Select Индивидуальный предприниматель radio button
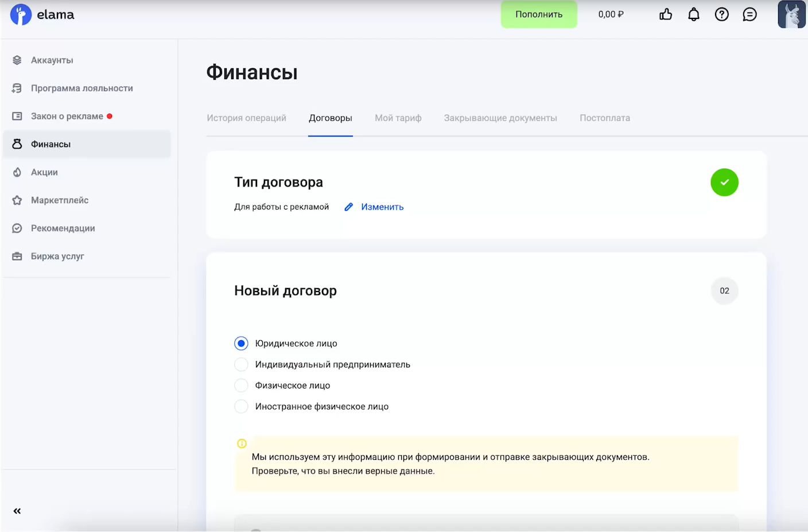This screenshot has width=808, height=532. [x=241, y=364]
